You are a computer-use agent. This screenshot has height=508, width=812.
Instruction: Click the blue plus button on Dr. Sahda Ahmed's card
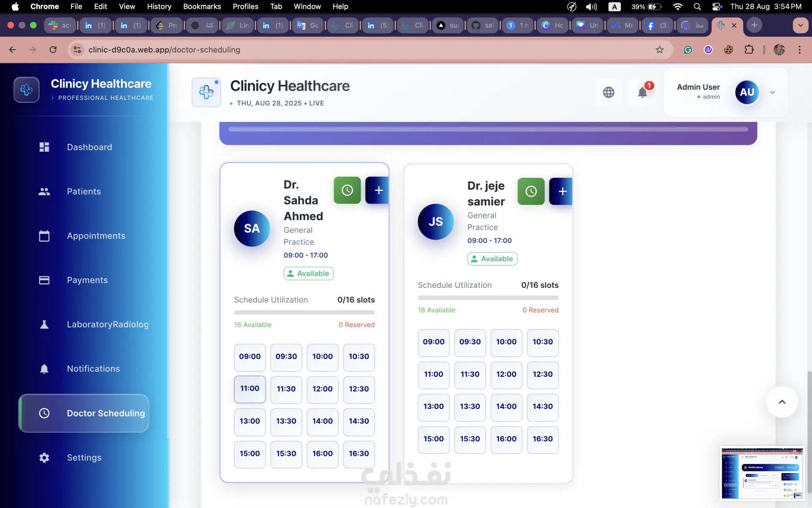click(x=378, y=190)
